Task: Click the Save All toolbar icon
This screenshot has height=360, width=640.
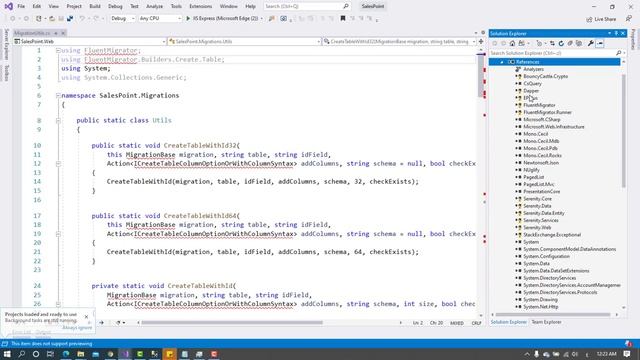Action: pyautogui.click(x=70, y=18)
